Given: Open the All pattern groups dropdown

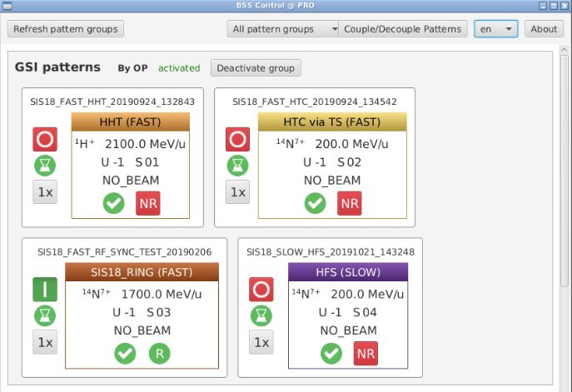Looking at the screenshot, I should point(283,29).
